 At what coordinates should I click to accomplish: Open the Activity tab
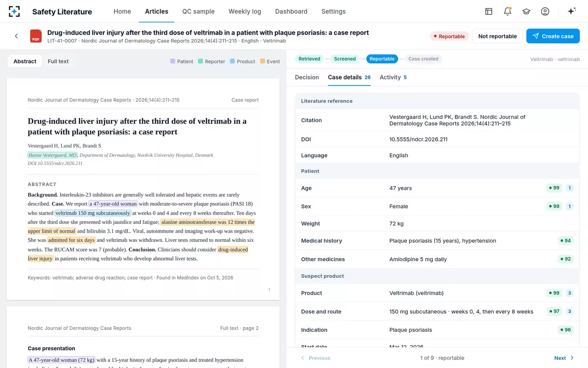pos(393,77)
